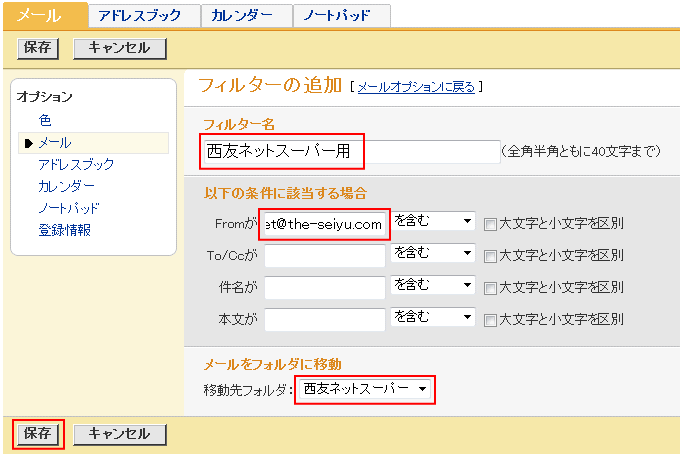Viewport: 680px width, 458px height.
Task: Click the フィルター名 text field
Action: (x=349, y=151)
